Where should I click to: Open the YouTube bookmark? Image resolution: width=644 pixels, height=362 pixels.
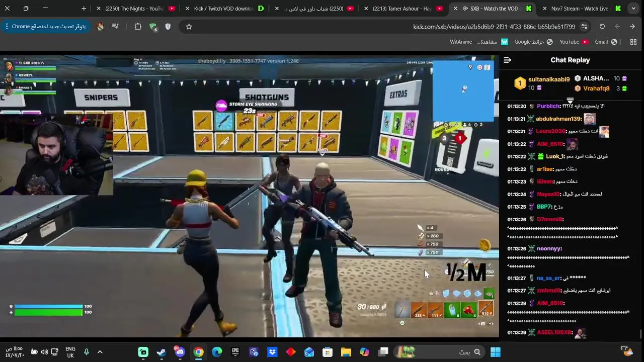574,42
